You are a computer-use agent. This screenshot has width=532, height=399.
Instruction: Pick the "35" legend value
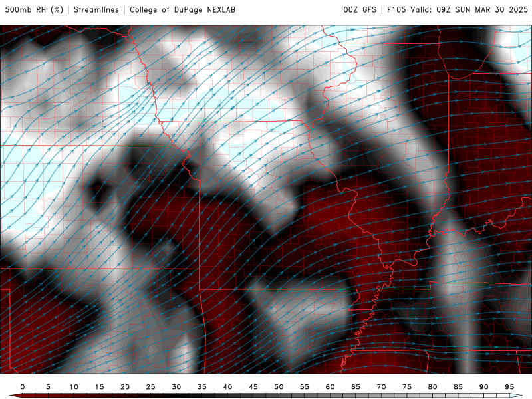(202, 387)
